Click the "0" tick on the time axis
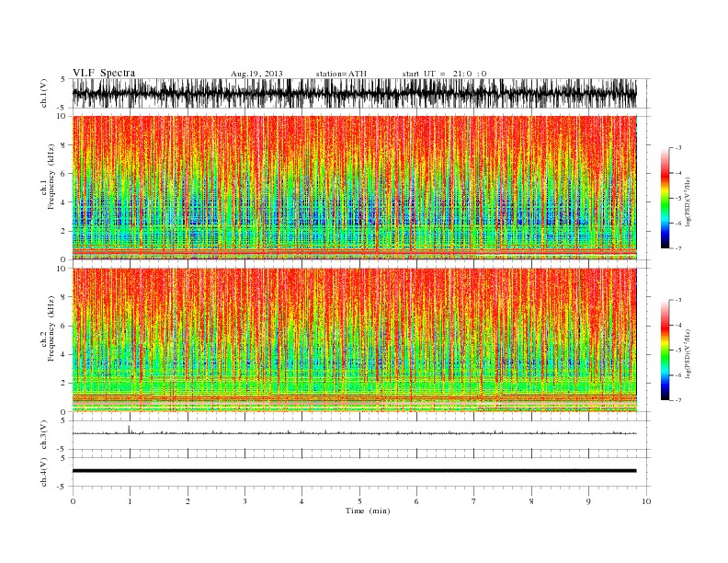 click(73, 501)
